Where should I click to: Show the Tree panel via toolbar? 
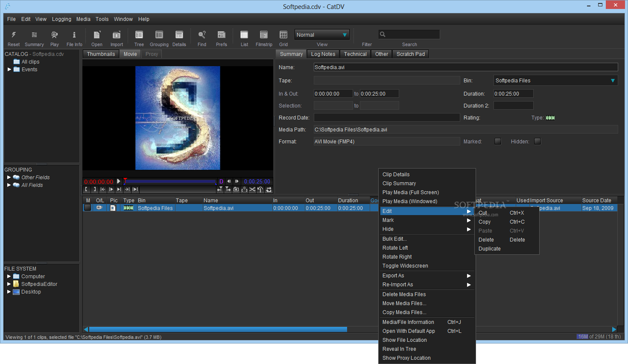click(x=139, y=35)
